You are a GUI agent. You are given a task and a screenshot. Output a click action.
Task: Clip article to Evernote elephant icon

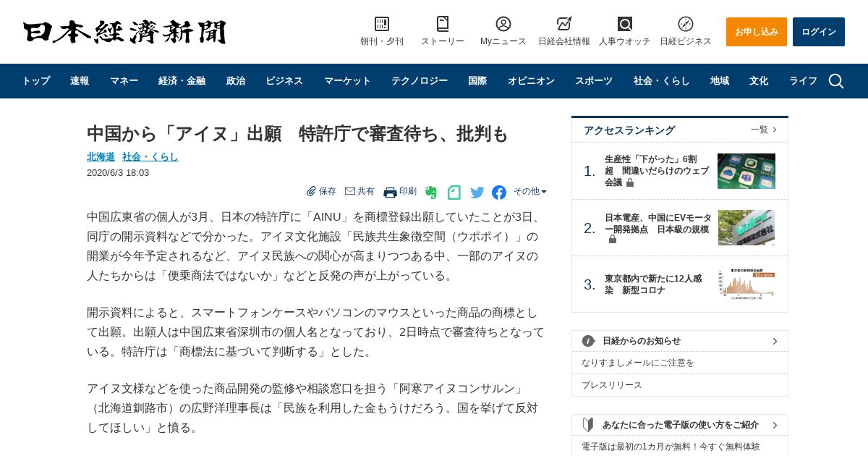431,192
